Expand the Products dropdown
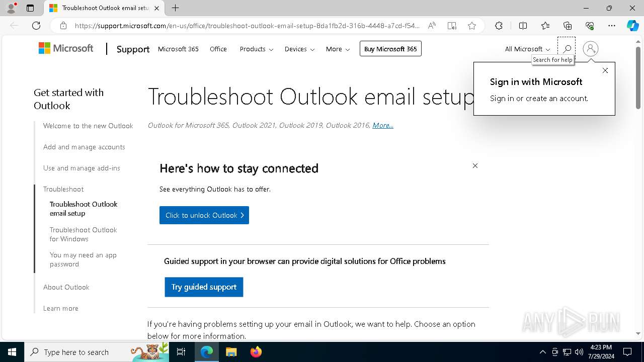 [x=256, y=49]
